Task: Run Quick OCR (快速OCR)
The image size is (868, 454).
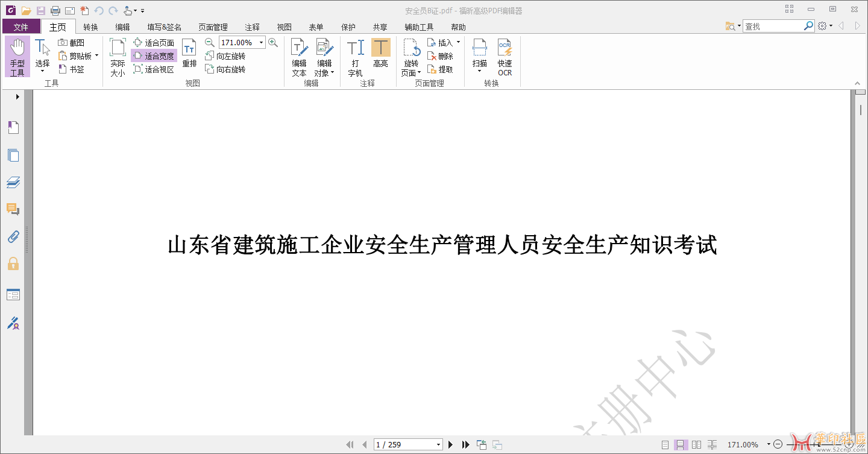Action: click(505, 57)
